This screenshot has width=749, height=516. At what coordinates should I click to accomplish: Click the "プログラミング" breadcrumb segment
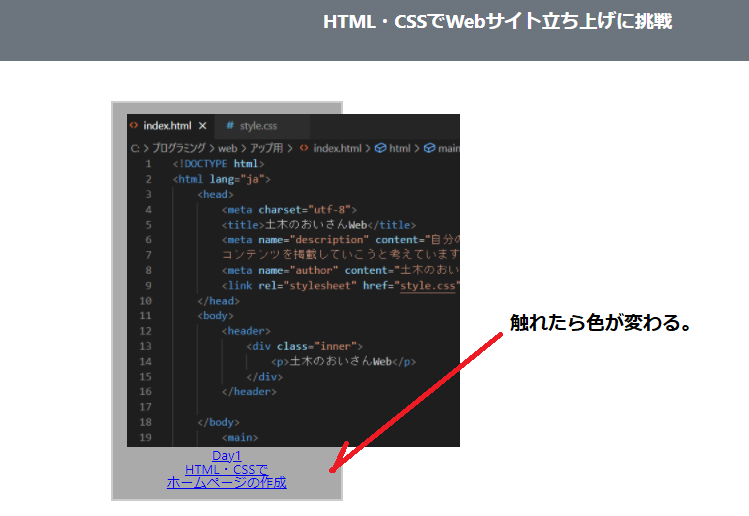pos(179,148)
